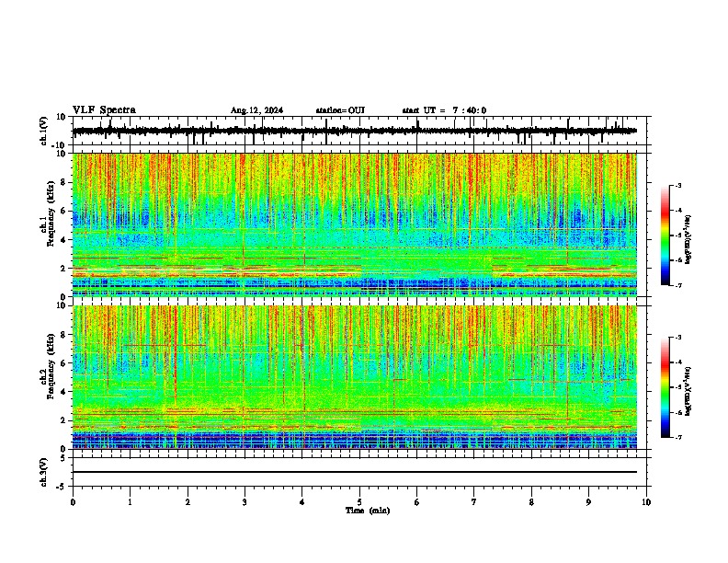Click the ch.3(V) axis label
This screenshot has height=563, width=728.
tap(44, 472)
